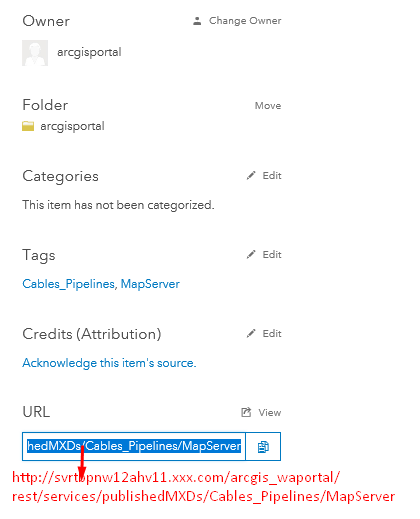Image resolution: width=420 pixels, height=519 pixels.
Task: Click the open-in-new-window icon beside View
Action: click(x=246, y=412)
